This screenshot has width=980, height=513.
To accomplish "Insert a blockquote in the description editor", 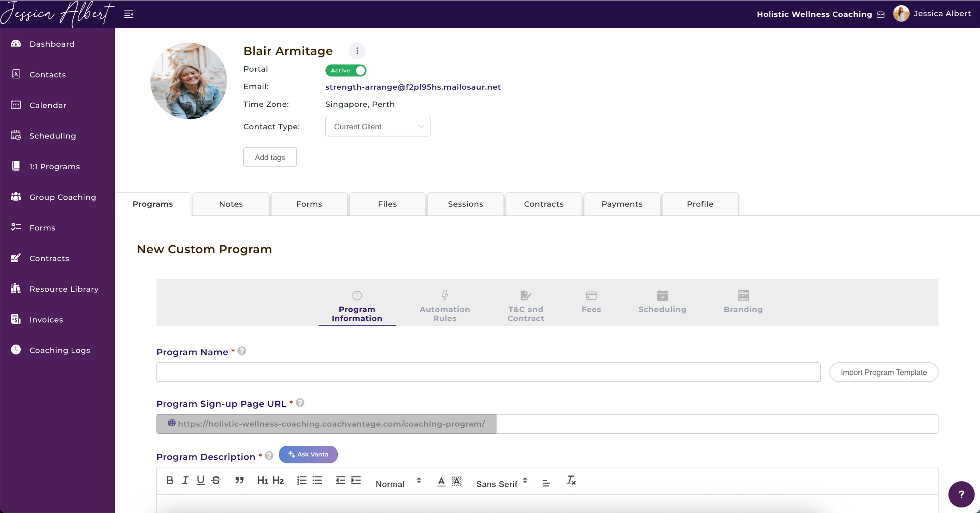I will [239, 480].
